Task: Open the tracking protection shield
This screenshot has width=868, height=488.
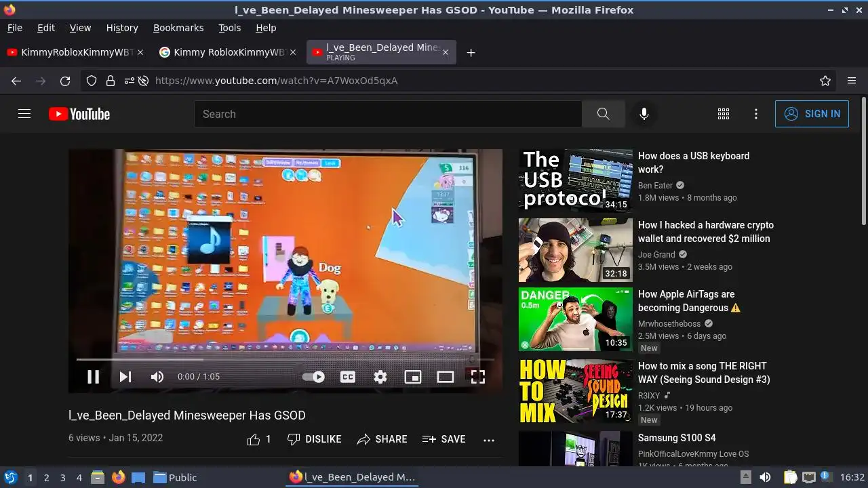Action: pos(92,81)
